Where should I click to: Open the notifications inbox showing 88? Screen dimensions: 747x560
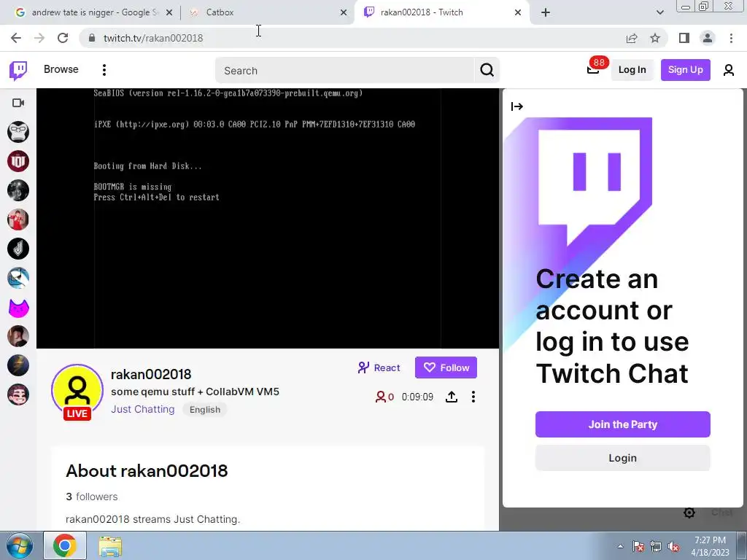click(593, 69)
